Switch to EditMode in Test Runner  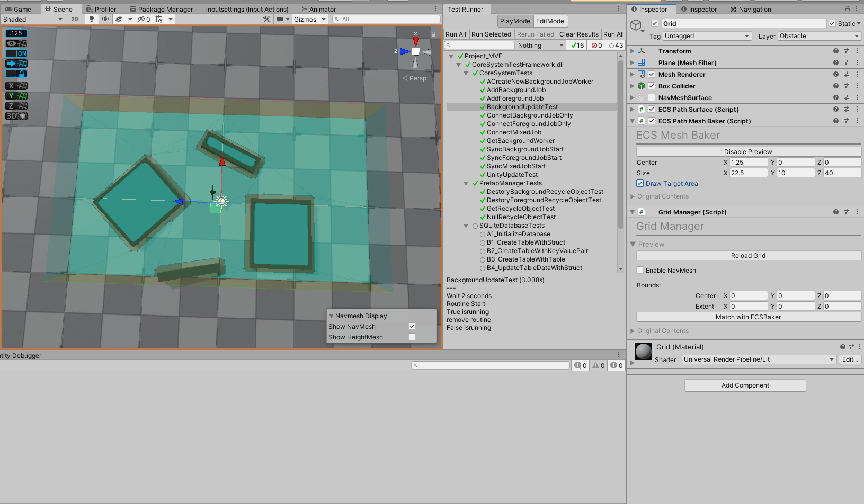550,21
